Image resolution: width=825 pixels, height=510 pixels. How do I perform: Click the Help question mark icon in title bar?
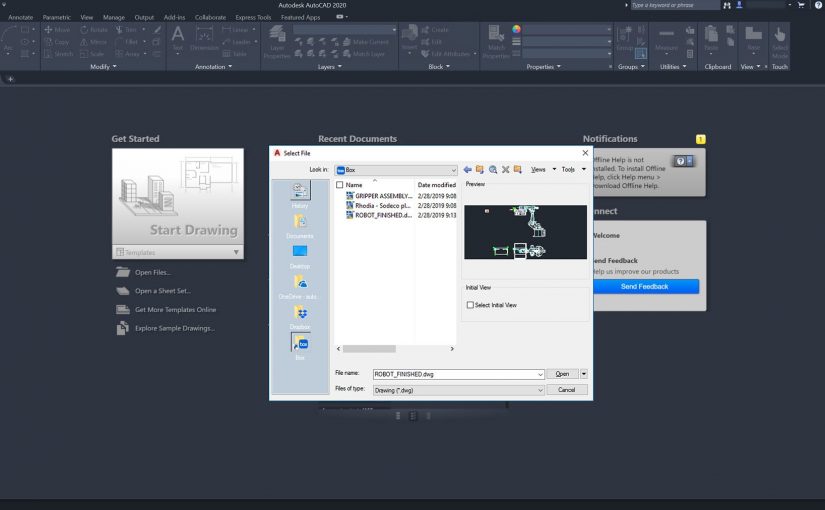point(818,5)
